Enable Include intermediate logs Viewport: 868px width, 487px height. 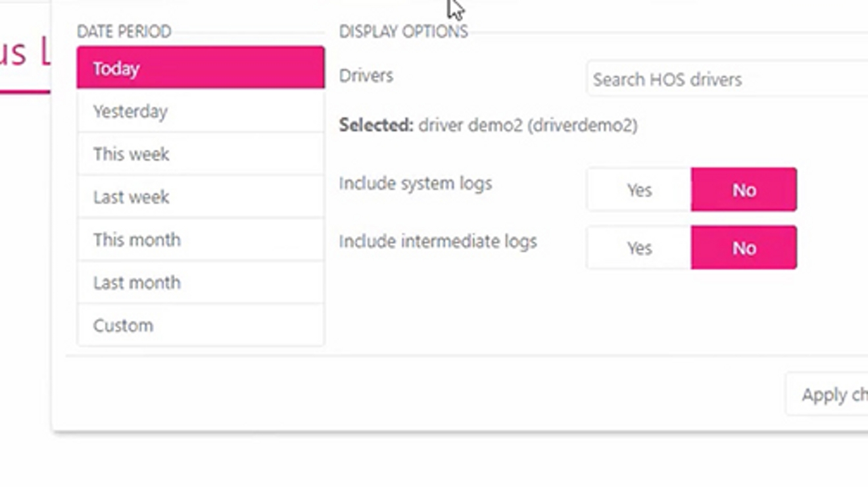tap(639, 248)
